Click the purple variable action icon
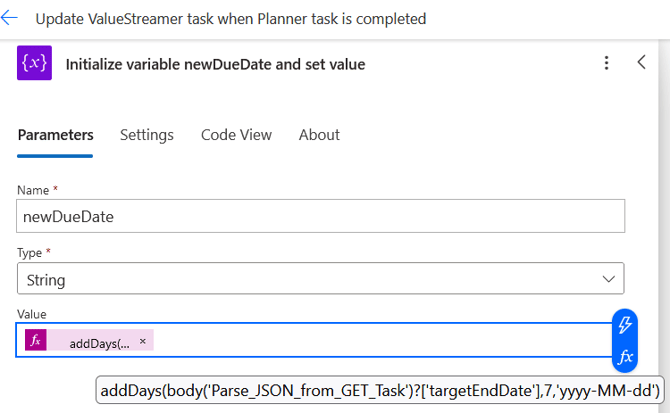The height and width of the screenshot is (413, 670). point(34,63)
